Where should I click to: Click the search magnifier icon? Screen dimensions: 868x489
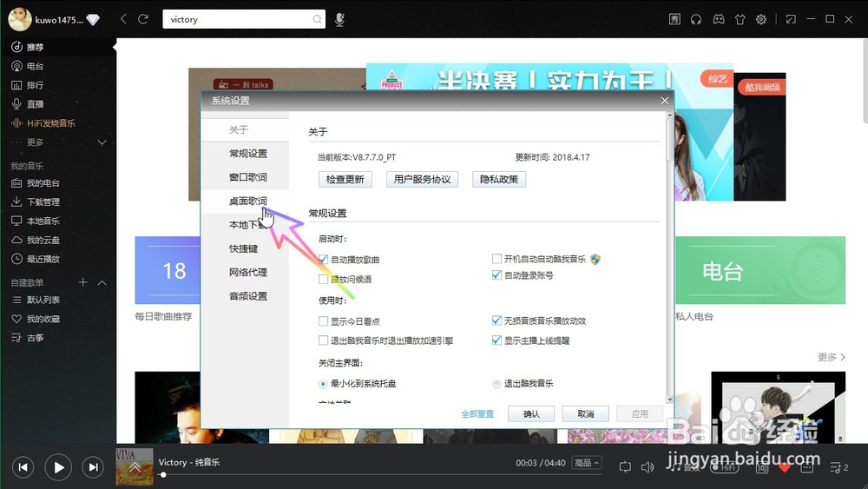[317, 19]
